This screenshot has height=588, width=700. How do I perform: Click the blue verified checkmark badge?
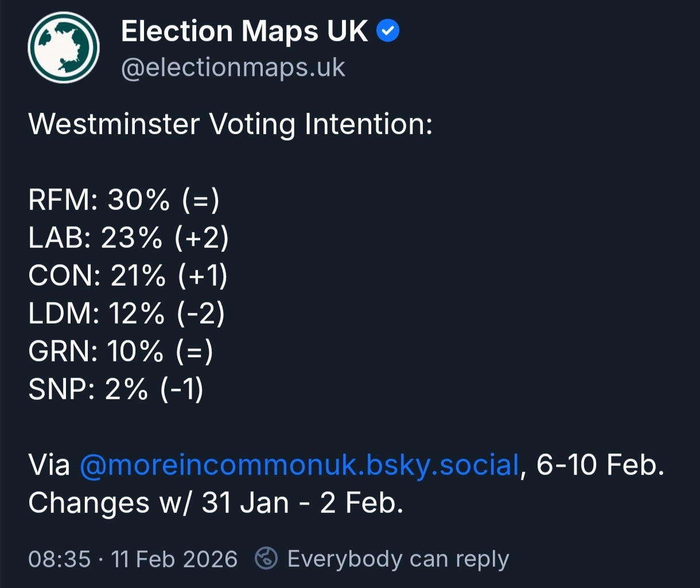click(388, 32)
